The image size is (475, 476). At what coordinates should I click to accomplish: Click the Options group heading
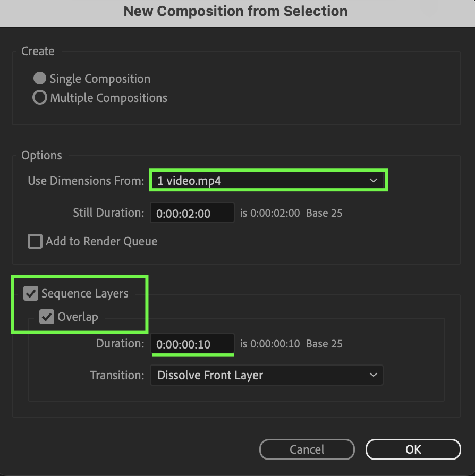(x=41, y=156)
